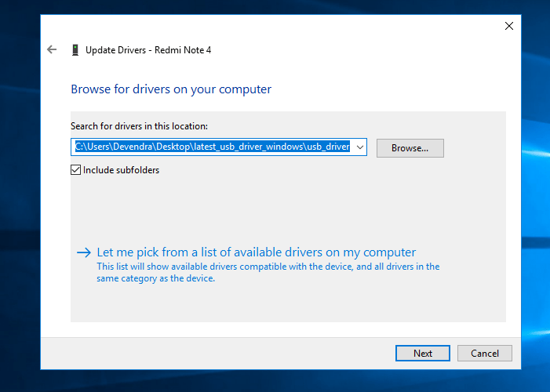The height and width of the screenshot is (392, 550).
Task: Close the Update Drivers dialog
Action: (509, 26)
